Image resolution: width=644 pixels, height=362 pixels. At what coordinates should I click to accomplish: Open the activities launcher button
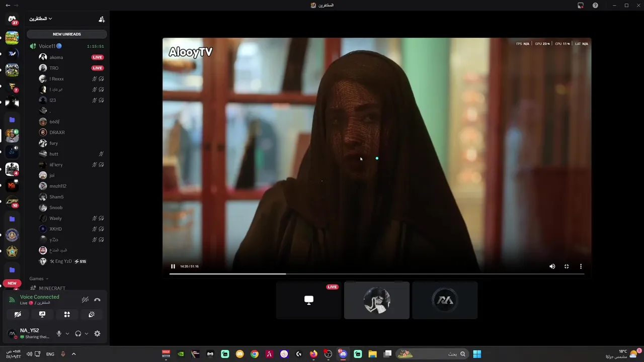(x=67, y=314)
